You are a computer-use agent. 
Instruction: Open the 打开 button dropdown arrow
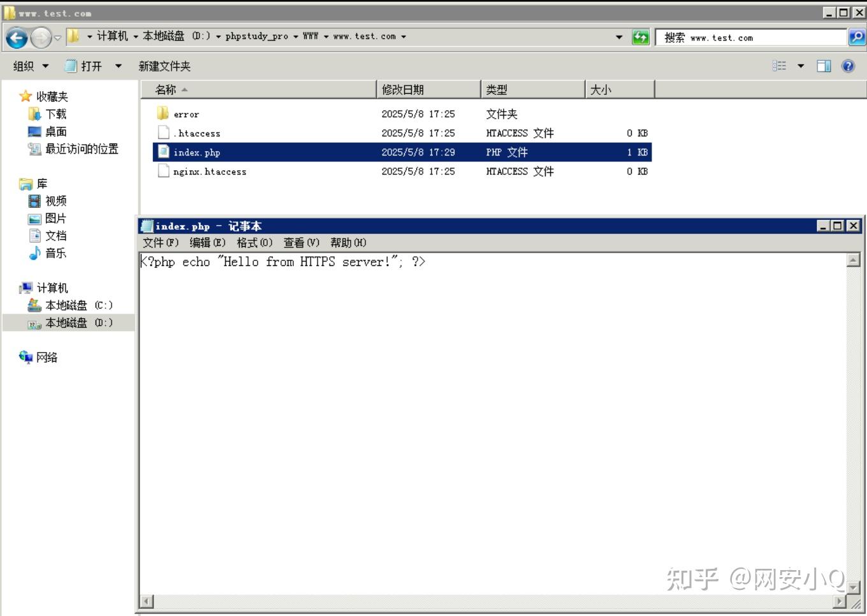pos(118,66)
